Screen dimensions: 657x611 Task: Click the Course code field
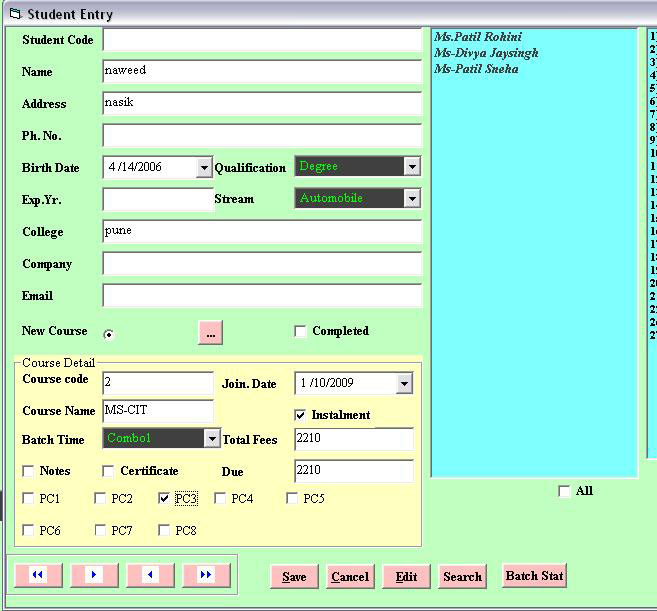tap(158, 383)
